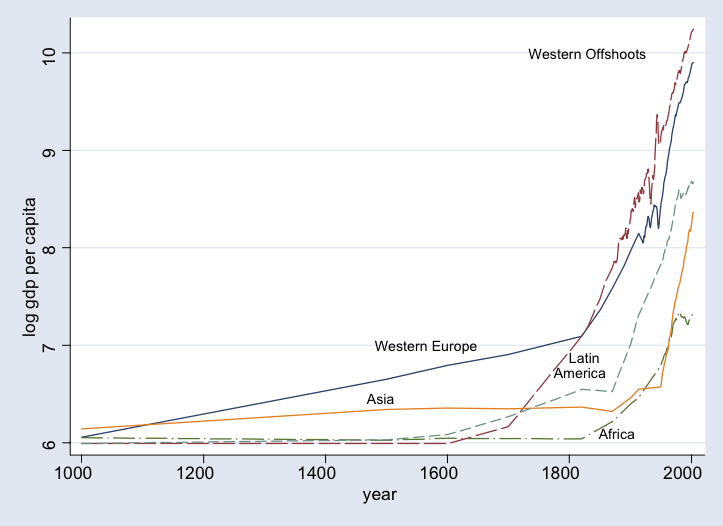Select the 1200 x-axis tick label
Viewport: 723px width, 526px height.
[x=202, y=471]
